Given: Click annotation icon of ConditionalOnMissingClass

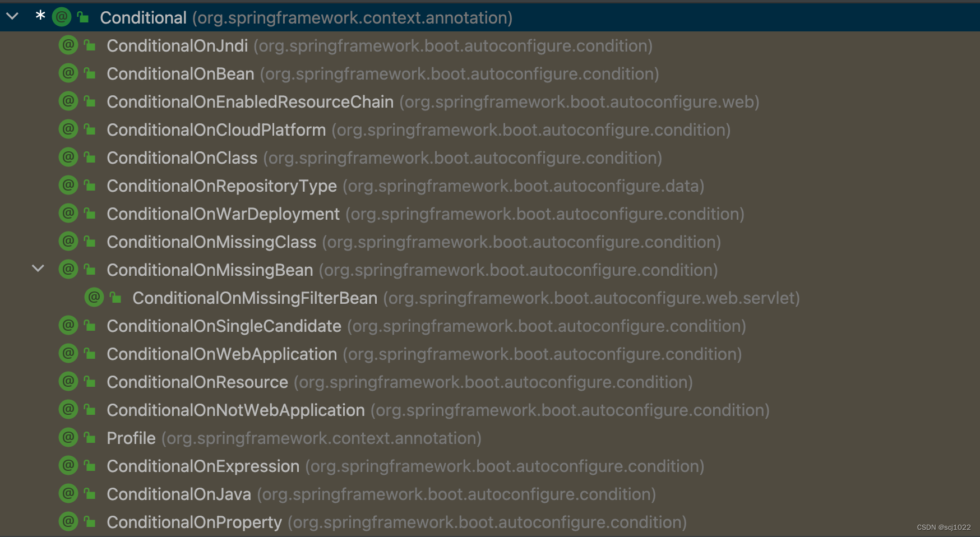Looking at the screenshot, I should pyautogui.click(x=68, y=241).
